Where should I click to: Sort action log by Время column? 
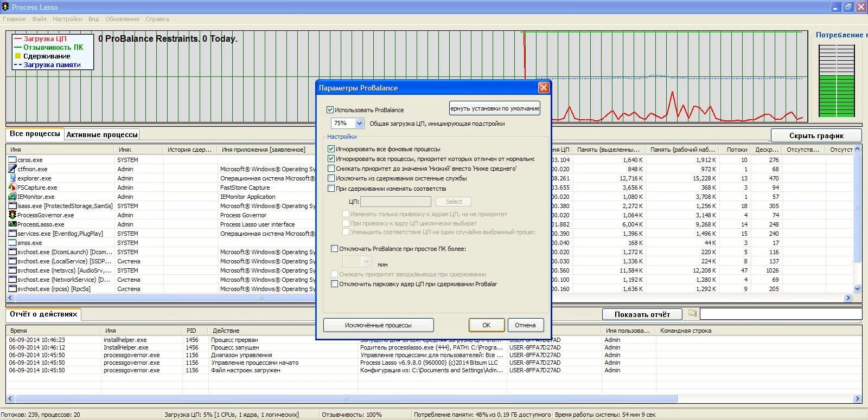[x=53, y=330]
